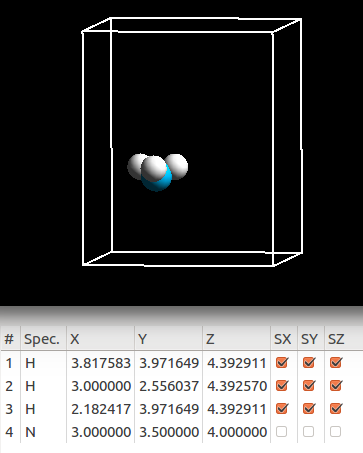Disable SY for atom 3 H
Image resolution: width=363 pixels, height=453 pixels.
[309, 409]
